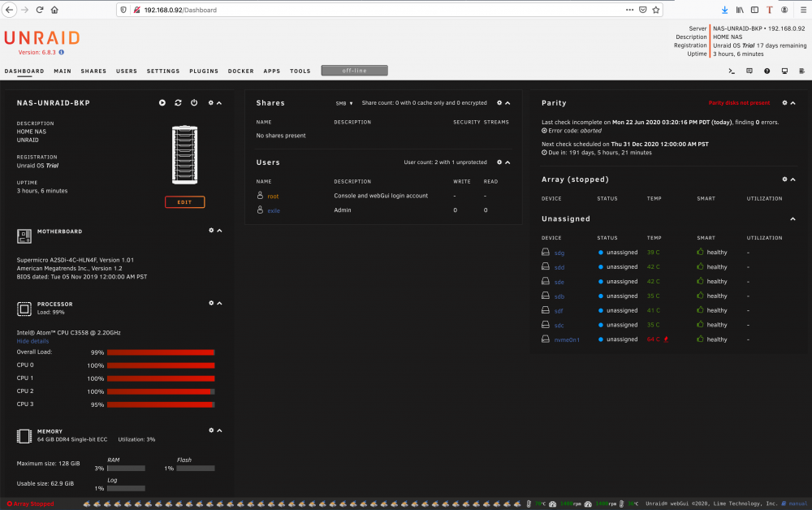Image resolution: width=812 pixels, height=510 pixels.
Task: Open the Firefox hamburger menu
Action: pyautogui.click(x=803, y=10)
